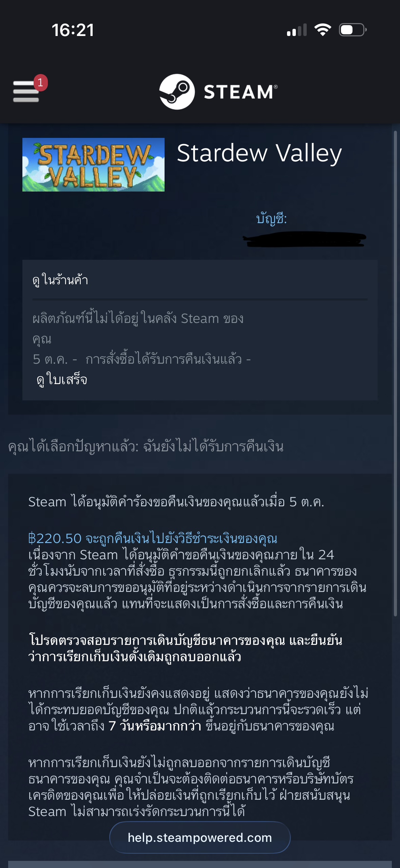Image resolution: width=400 pixels, height=868 pixels.
Task: Tap the STEAM wordmark in header
Action: pyautogui.click(x=241, y=92)
